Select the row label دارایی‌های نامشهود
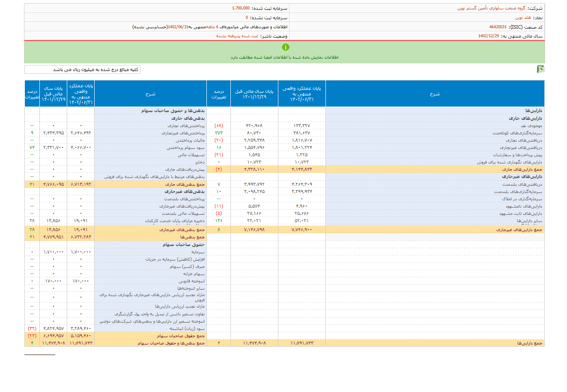The height and width of the screenshot is (392, 567). [524, 206]
